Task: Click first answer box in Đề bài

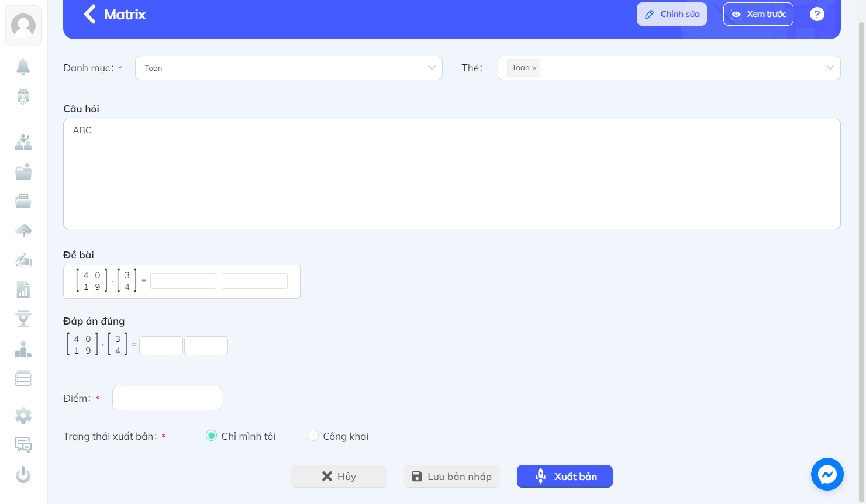Action: 184,281
